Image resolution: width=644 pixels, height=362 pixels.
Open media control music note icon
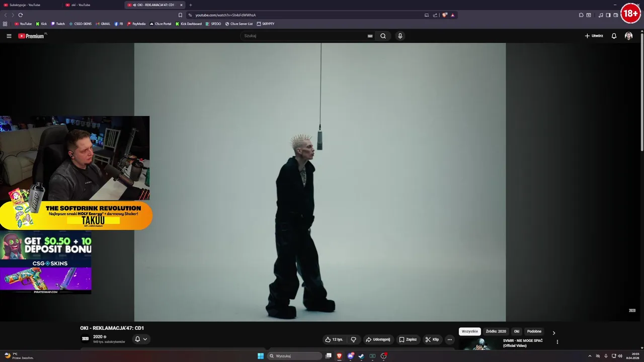point(601,15)
